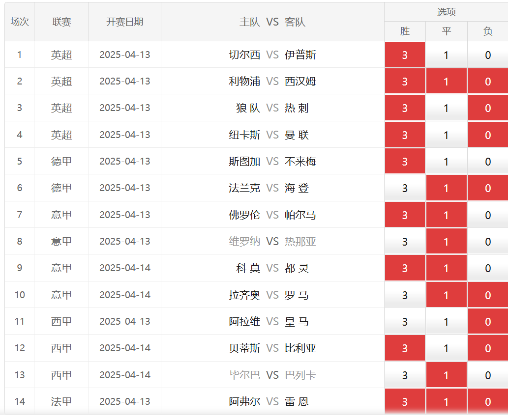Select win option 3 for 阿拉维 vs 皇马
Viewport: 508px width, 420px height.
tap(405, 321)
